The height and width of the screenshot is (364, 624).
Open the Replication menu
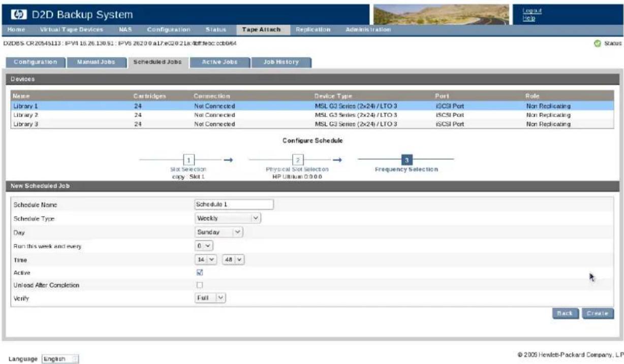(x=314, y=30)
